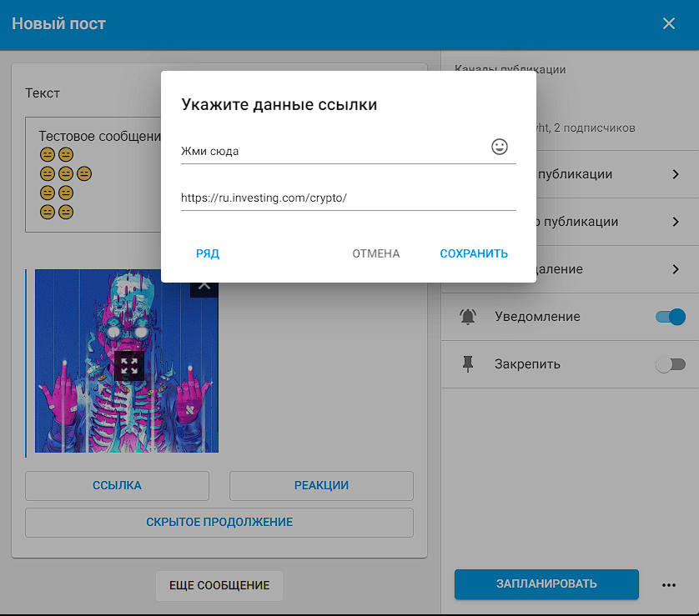Expand the first публикации chevron row
The width and height of the screenshot is (699, 616).
click(x=676, y=174)
